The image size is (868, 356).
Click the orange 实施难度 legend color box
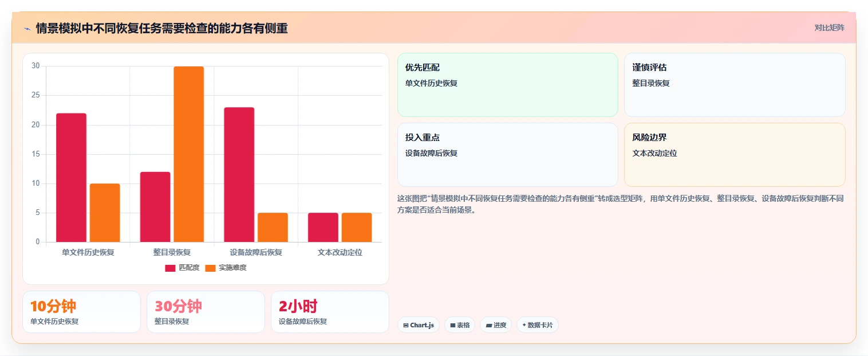pyautogui.click(x=210, y=268)
